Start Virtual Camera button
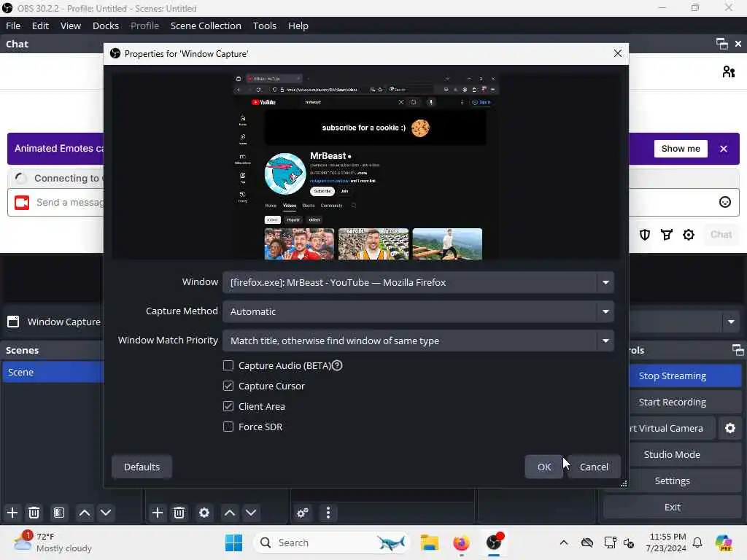Image resolution: width=747 pixels, height=560 pixels. pyautogui.click(x=672, y=428)
